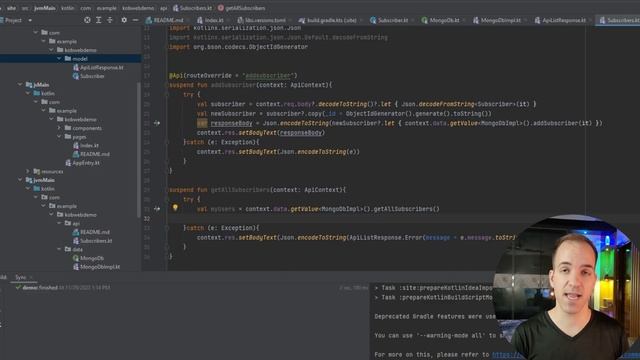Click the src breadcrumb in navigation bar
This screenshot has width=640, height=360.
[25, 8]
